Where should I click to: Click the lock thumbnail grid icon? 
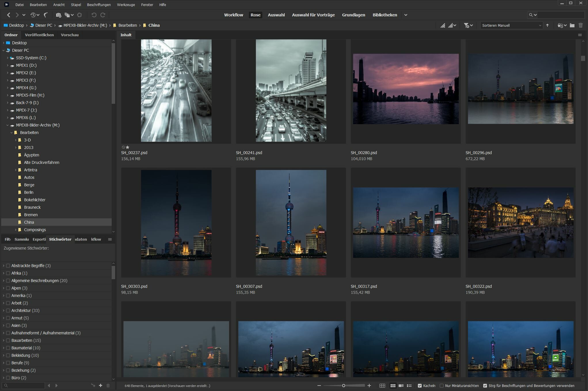coord(382,386)
